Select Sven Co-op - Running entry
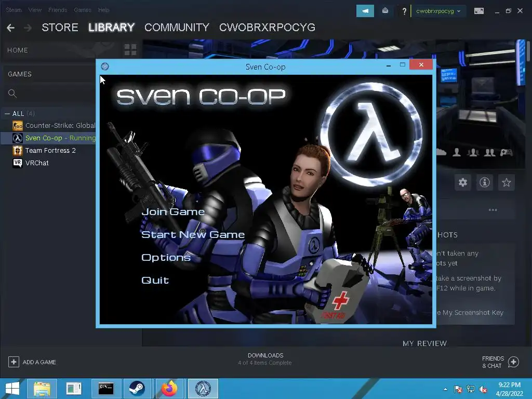Screen dimensions: 532x399 coord(60,138)
